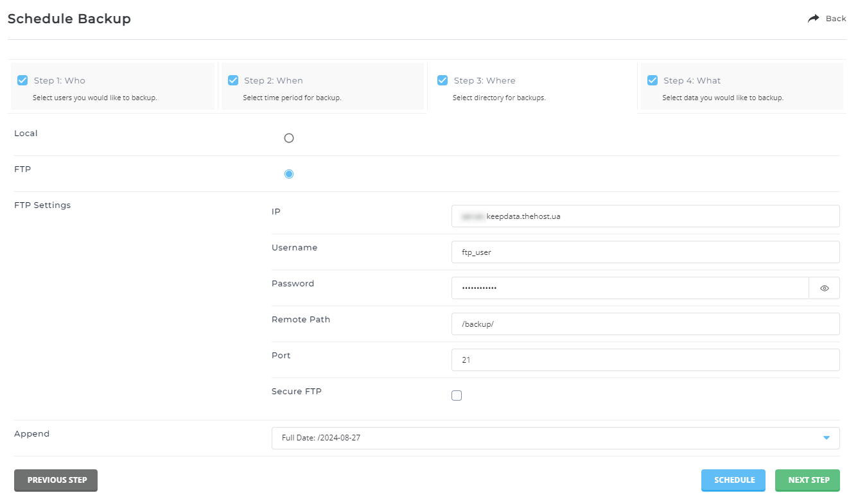Click the 'Local' label
The width and height of the screenshot is (858, 504).
pos(26,134)
